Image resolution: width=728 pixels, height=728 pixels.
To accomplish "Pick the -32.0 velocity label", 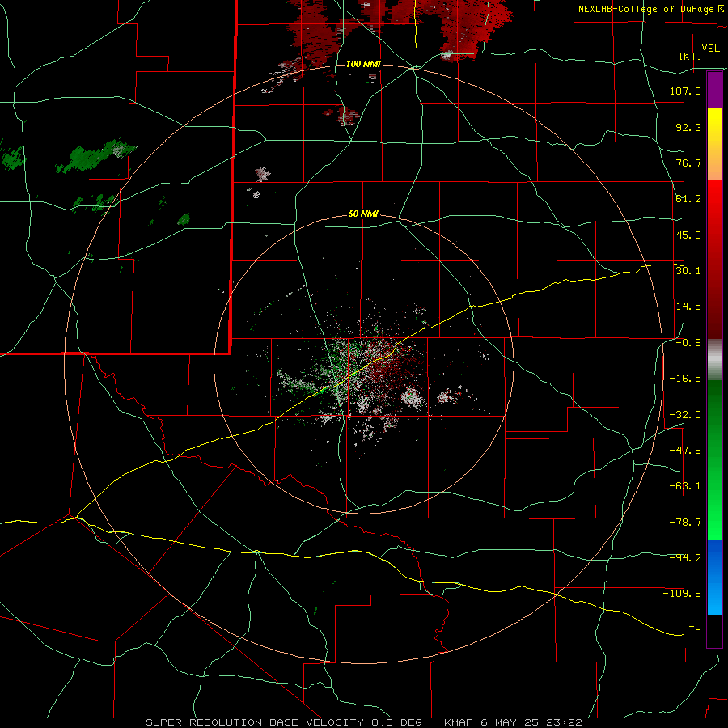I will click(685, 415).
